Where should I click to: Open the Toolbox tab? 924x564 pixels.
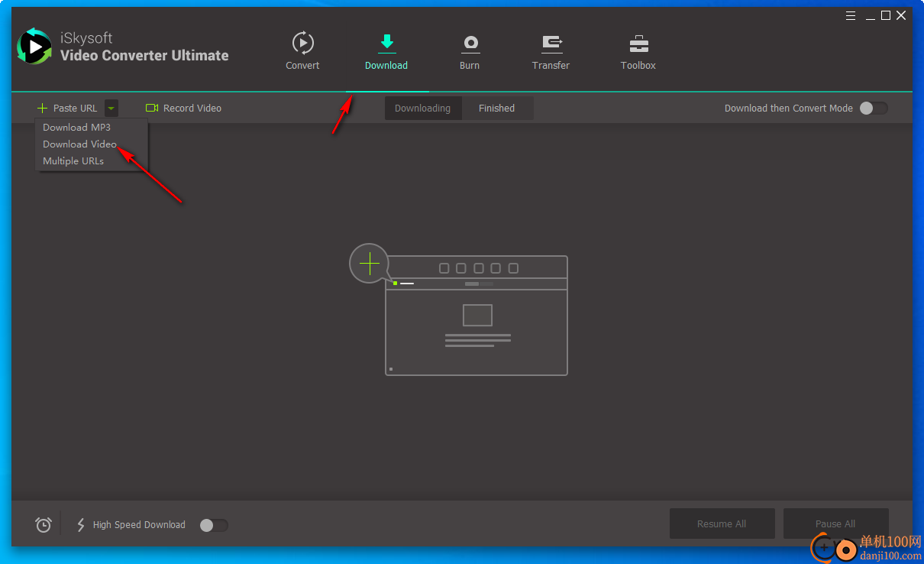coord(638,51)
